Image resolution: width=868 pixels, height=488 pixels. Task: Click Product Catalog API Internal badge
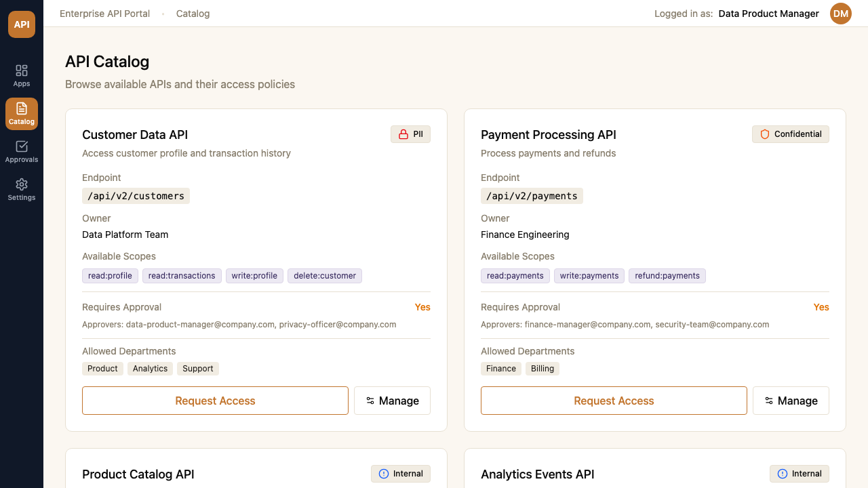[x=401, y=474]
